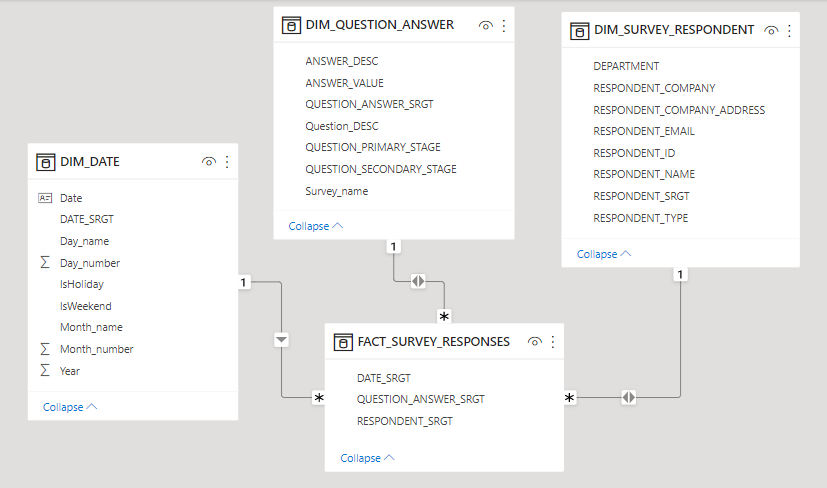Toggle visibility eye of DIM_QUESTION_ANSWER table
Viewport: 827px width, 488px height.
[485, 25]
